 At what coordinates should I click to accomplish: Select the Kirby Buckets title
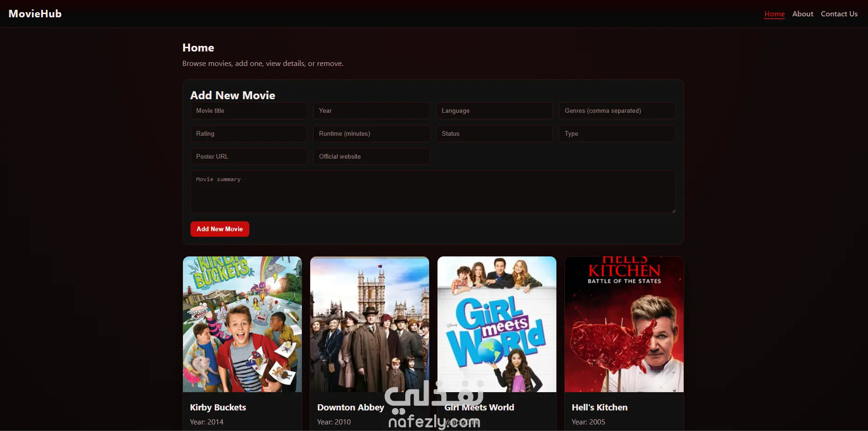[x=218, y=408]
